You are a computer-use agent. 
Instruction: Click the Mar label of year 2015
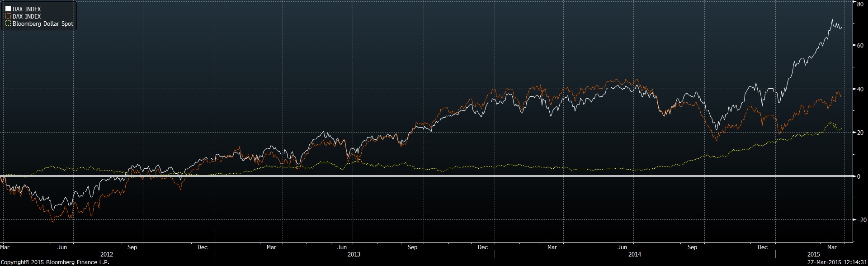pos(832,247)
